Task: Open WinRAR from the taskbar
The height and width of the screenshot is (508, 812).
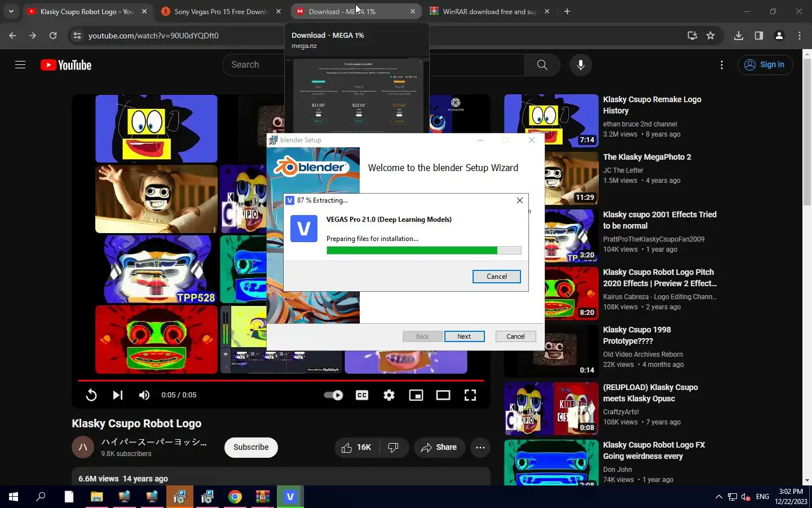Action: click(x=263, y=497)
